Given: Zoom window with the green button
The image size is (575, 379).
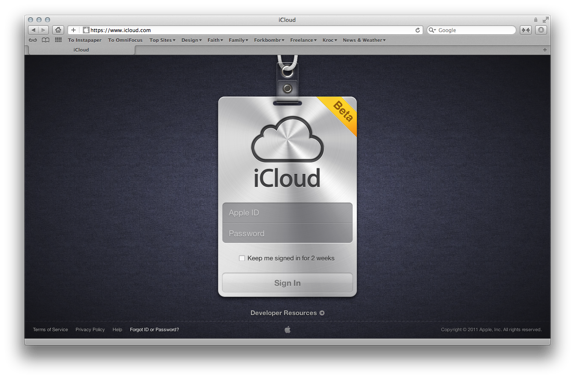Looking at the screenshot, I should tap(47, 20).
